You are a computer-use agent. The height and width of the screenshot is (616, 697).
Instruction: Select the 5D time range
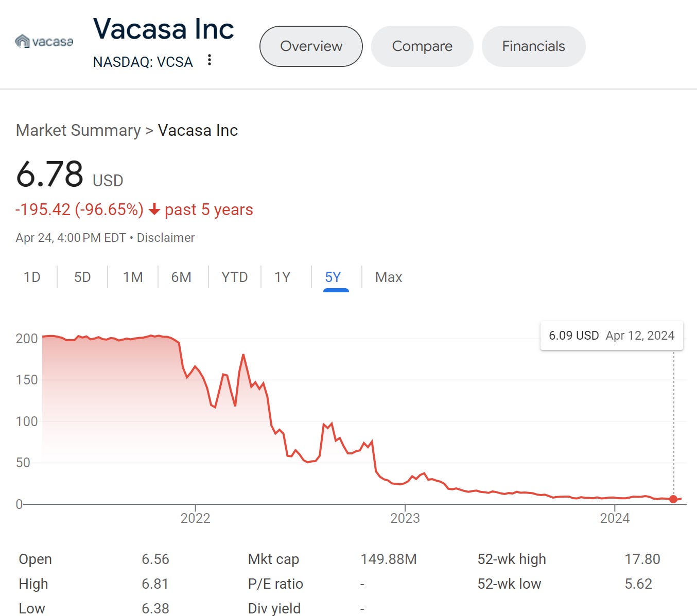click(x=82, y=277)
